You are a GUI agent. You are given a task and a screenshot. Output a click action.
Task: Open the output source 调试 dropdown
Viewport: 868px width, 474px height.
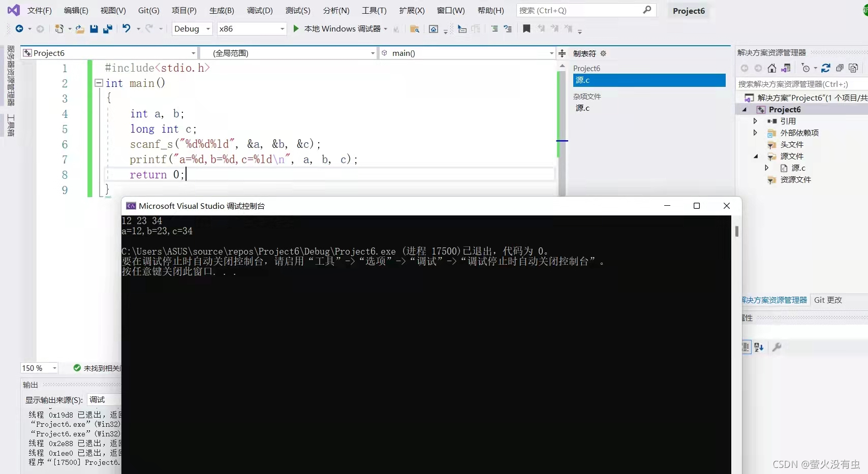tap(104, 400)
